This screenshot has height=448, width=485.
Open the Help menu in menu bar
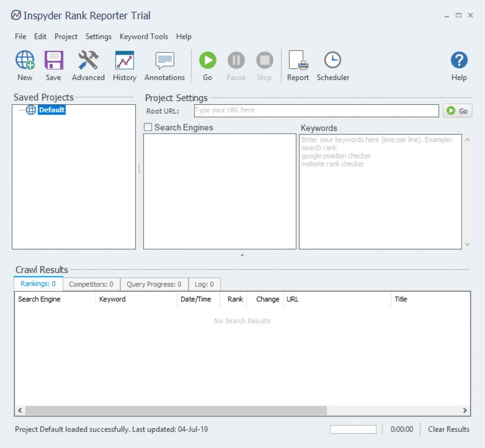tap(184, 37)
